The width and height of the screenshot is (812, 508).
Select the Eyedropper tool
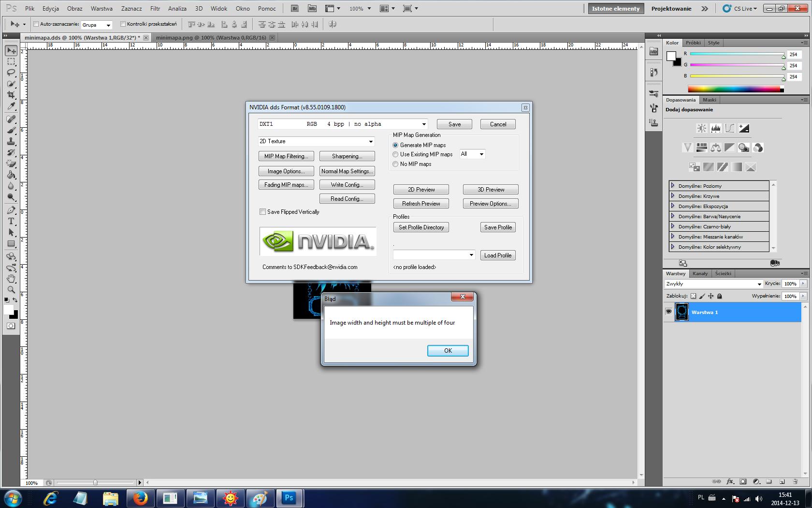pos(11,106)
